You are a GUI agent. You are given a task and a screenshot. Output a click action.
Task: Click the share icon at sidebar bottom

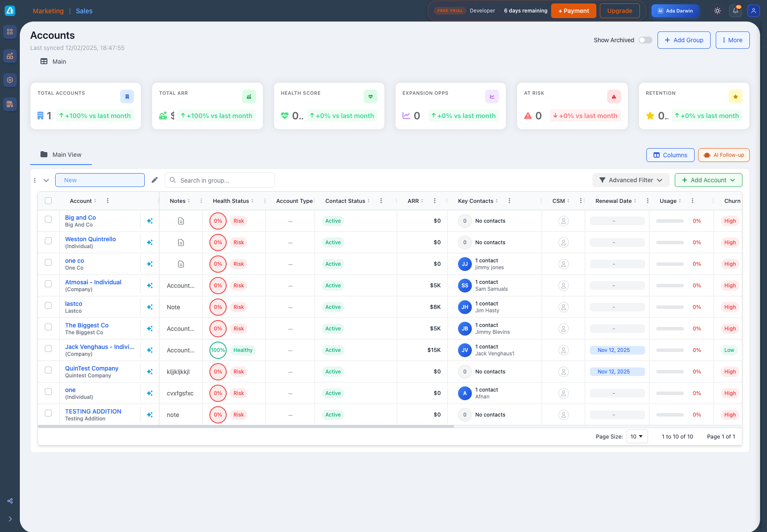[10, 501]
